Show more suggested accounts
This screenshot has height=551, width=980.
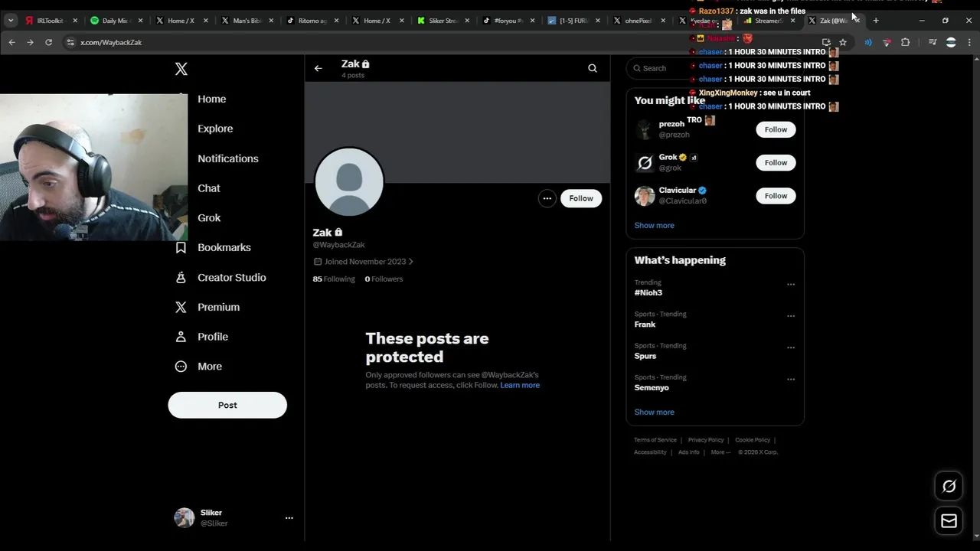point(654,226)
